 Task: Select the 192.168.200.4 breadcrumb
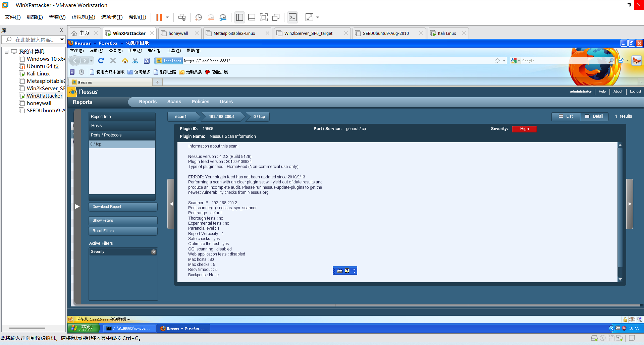pyautogui.click(x=222, y=117)
